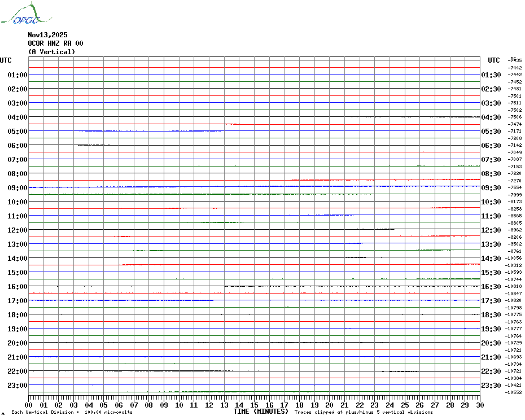Viewport: 525px width, 420px height.
Task: Click the DC offset value -10384
Action: (x=514, y=378)
